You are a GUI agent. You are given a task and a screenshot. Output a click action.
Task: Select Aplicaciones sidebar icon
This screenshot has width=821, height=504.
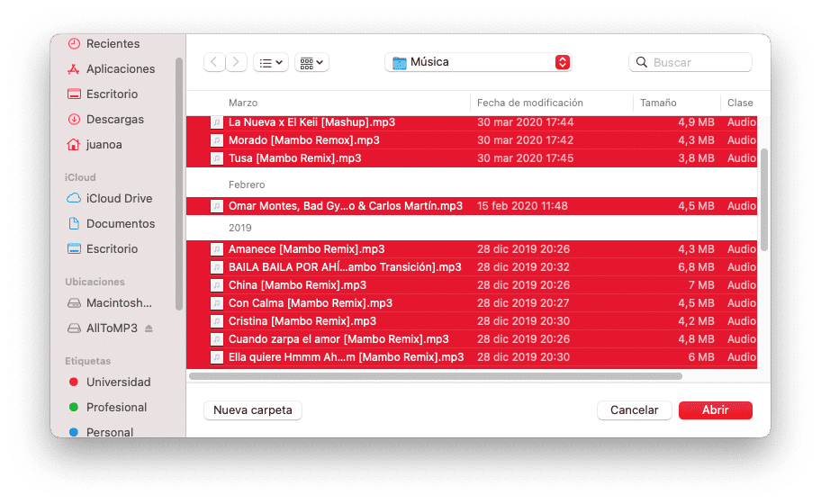(x=74, y=69)
